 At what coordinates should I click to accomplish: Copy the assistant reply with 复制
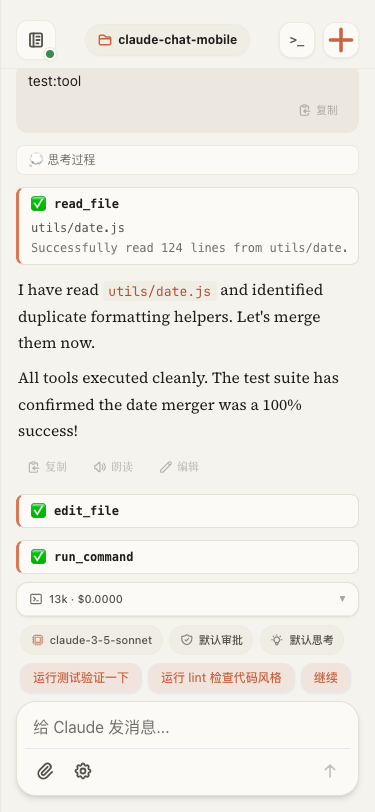point(47,467)
